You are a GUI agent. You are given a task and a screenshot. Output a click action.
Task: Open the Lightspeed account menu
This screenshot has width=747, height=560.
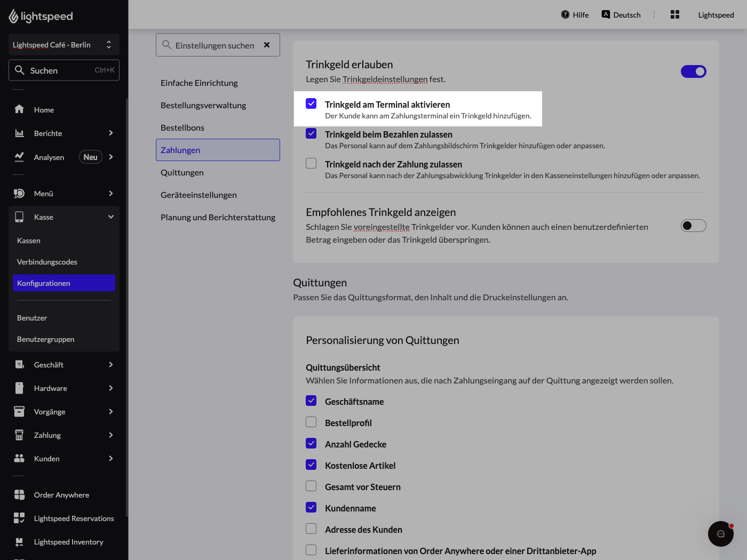click(x=716, y=14)
